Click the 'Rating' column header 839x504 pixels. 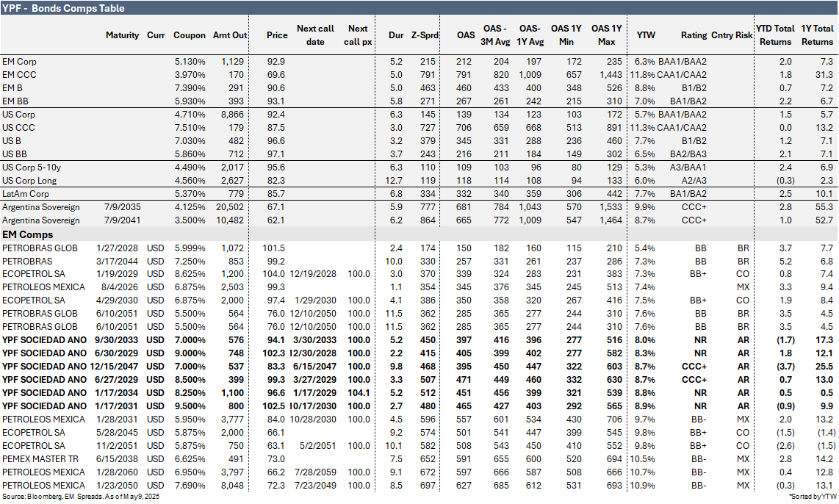click(694, 35)
